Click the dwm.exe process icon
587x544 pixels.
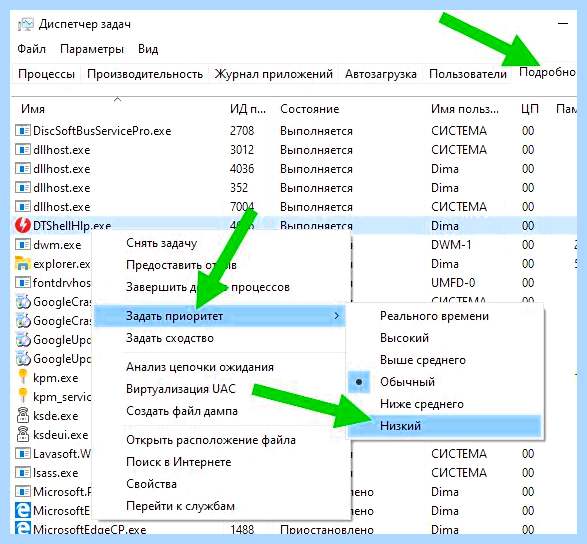[22, 245]
